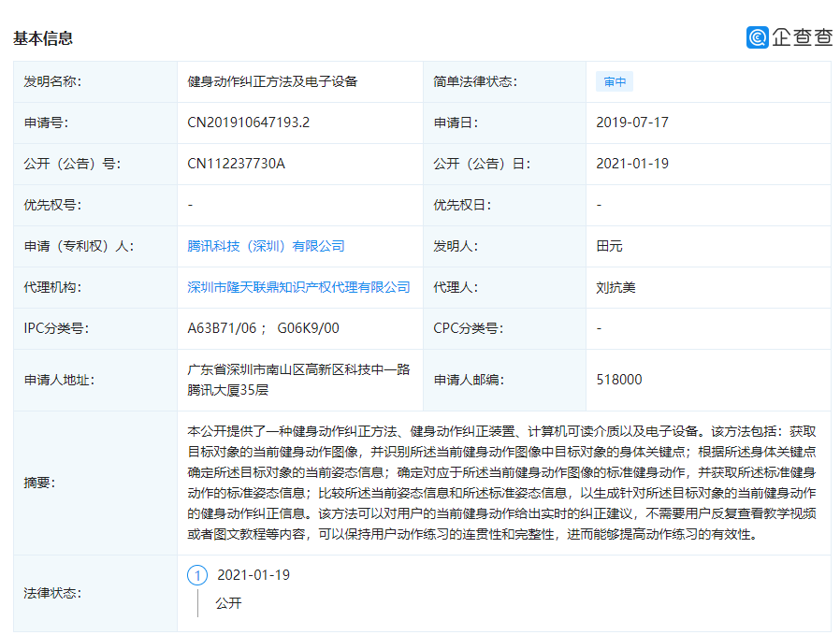
Task: Click the IPC分类号 field label
Action: [56, 328]
